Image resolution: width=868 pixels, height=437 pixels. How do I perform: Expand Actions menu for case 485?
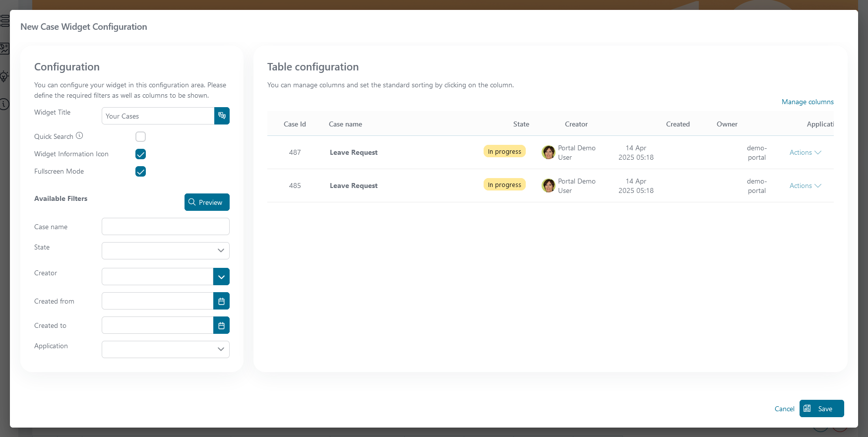click(x=806, y=186)
